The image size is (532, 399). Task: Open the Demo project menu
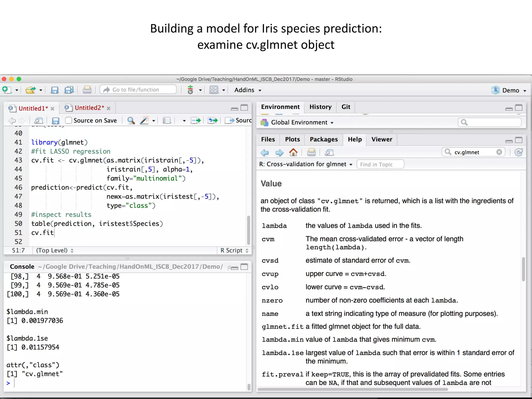(509, 90)
